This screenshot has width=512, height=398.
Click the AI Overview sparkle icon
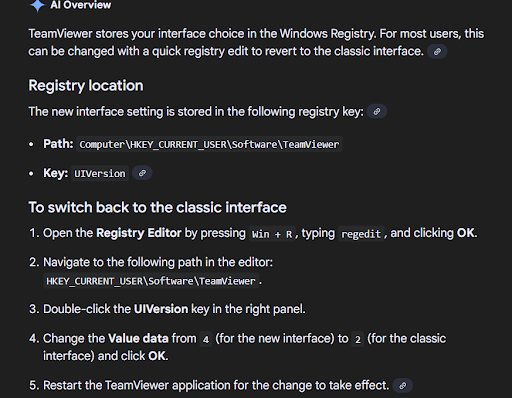coord(37,5)
